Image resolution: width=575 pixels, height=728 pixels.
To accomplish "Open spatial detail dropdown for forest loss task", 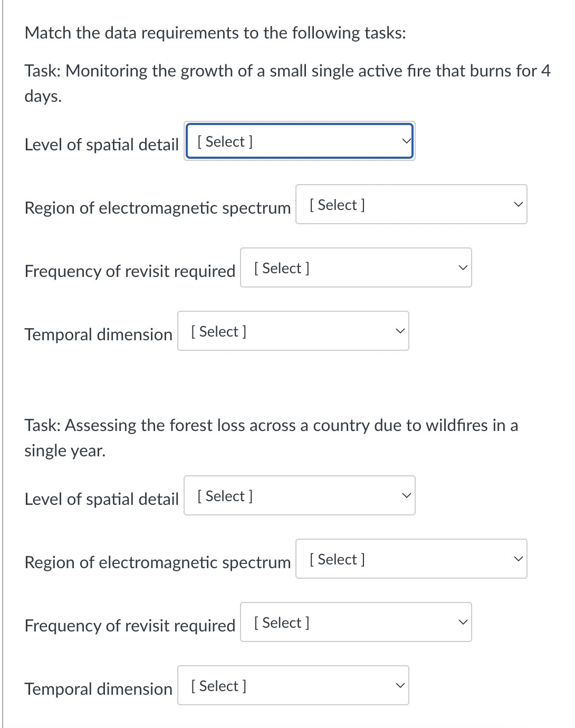I will (299, 495).
